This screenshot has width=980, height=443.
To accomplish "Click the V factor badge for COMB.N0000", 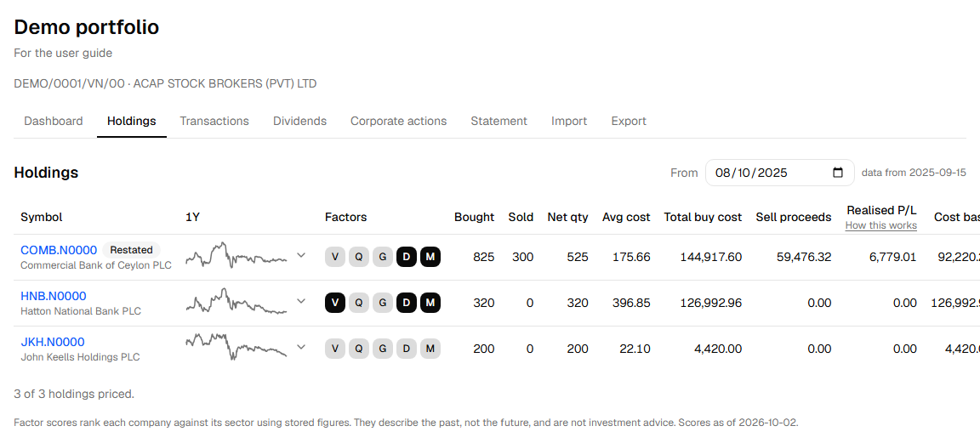I will 335,257.
